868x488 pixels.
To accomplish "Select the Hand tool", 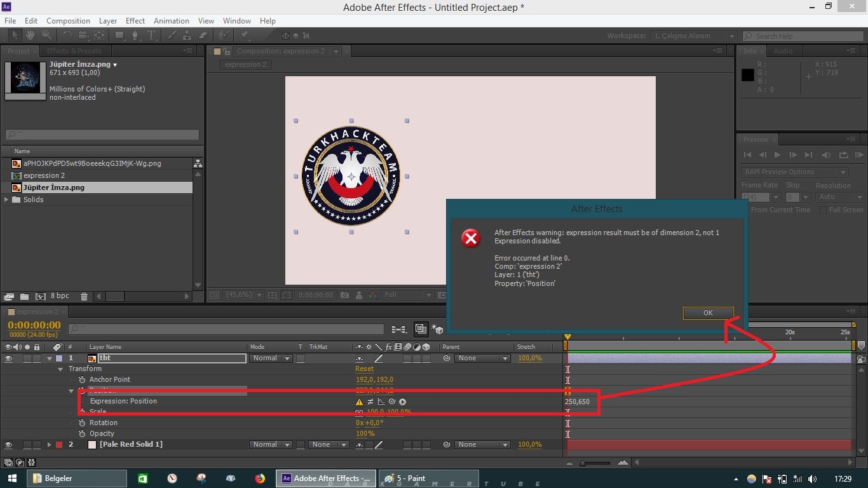I will (31, 36).
